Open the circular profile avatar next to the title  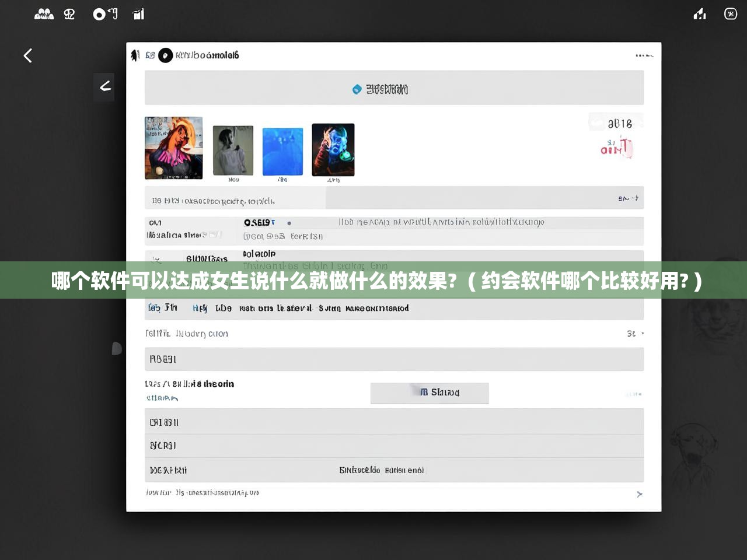[165, 56]
